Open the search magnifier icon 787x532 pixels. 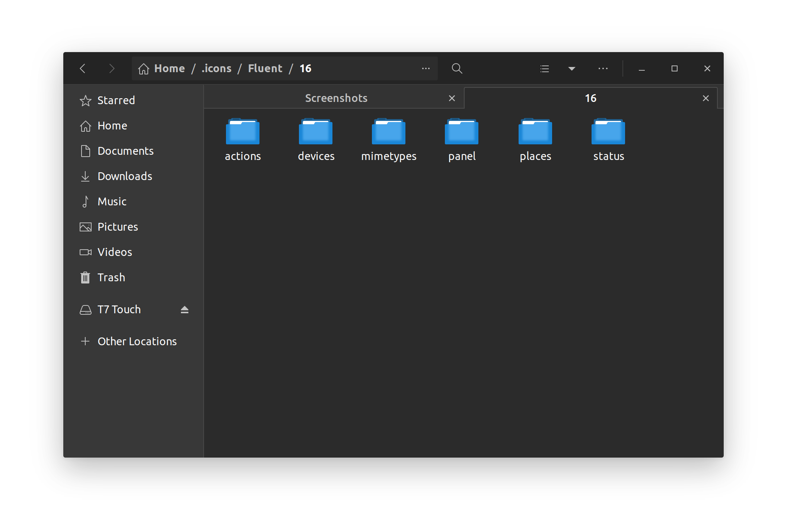[457, 68]
